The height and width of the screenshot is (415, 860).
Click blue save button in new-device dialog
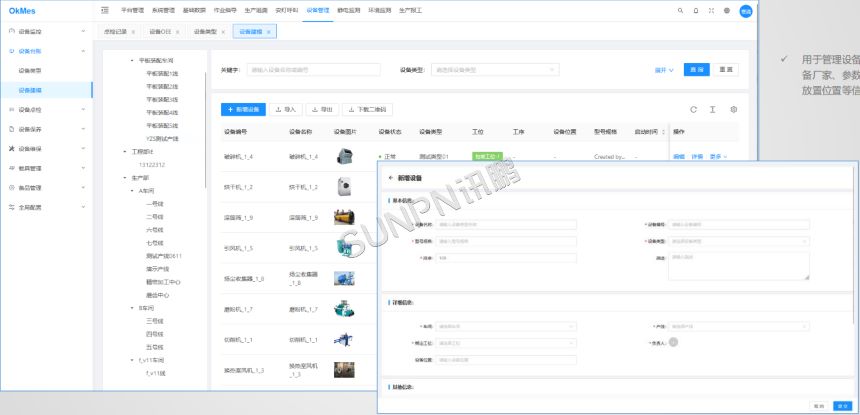(843, 406)
